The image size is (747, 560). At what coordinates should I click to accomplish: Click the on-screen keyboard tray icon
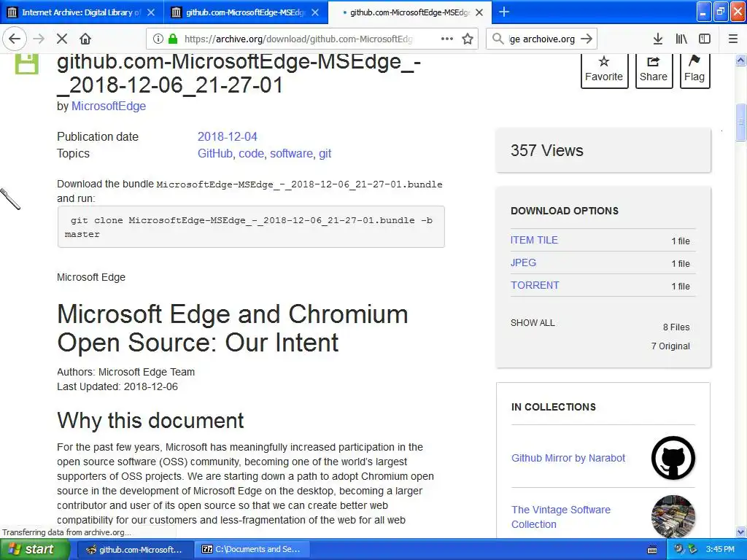coord(652,550)
